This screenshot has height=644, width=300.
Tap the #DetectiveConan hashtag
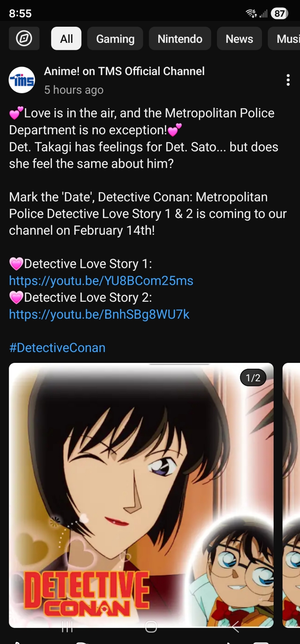57,348
